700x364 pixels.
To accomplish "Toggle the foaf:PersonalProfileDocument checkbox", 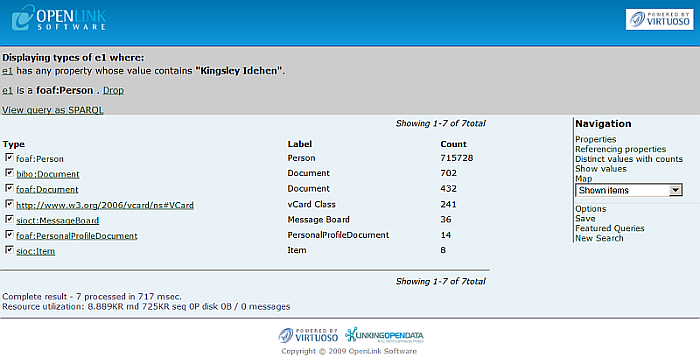I will point(9,234).
